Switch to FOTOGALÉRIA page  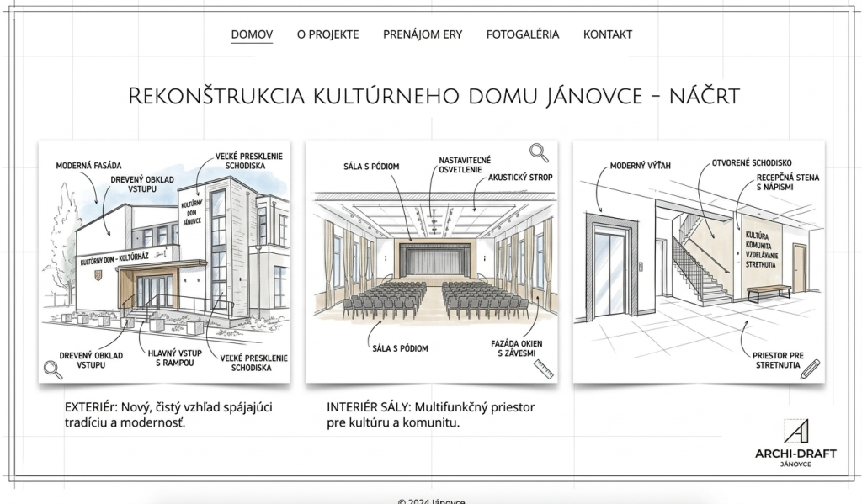pos(523,34)
